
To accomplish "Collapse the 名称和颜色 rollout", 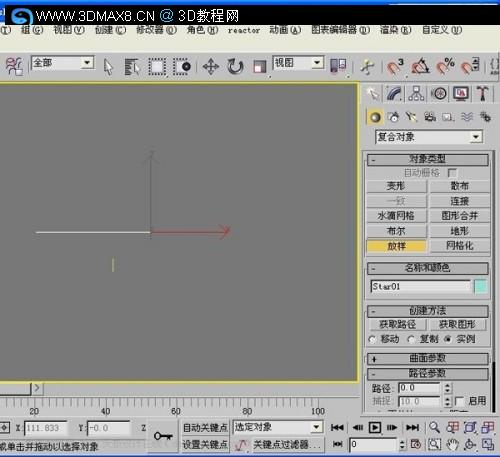I will (428, 268).
